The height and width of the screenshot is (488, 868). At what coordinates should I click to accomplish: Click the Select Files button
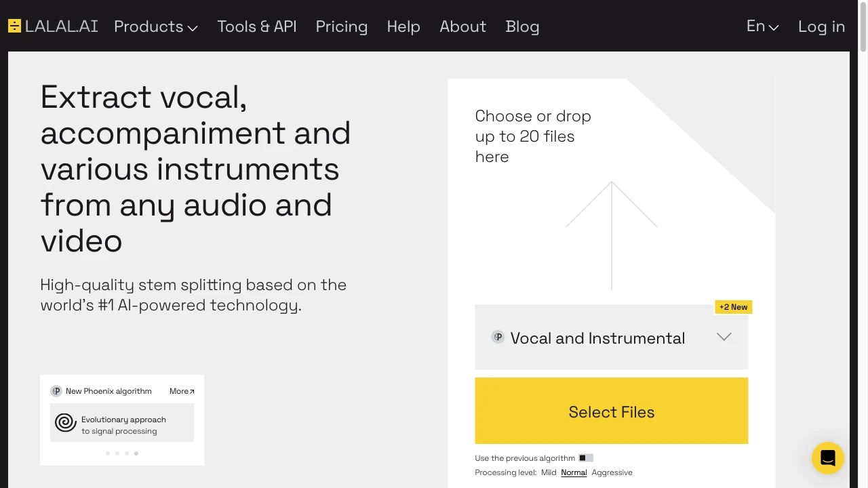(x=611, y=411)
